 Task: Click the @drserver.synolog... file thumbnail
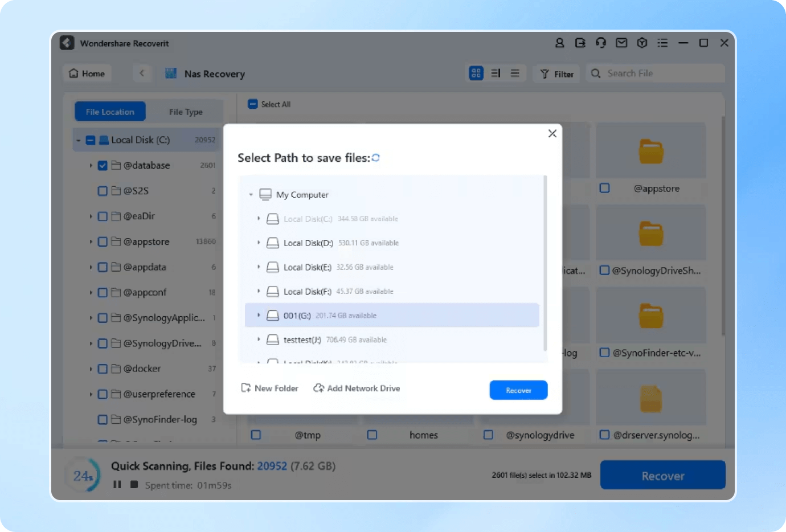tap(651, 398)
